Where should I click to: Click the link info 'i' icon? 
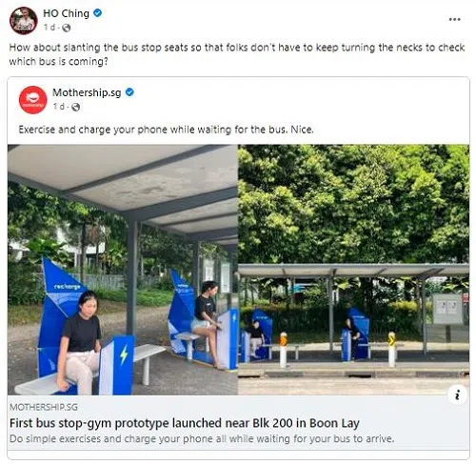pyautogui.click(x=457, y=395)
